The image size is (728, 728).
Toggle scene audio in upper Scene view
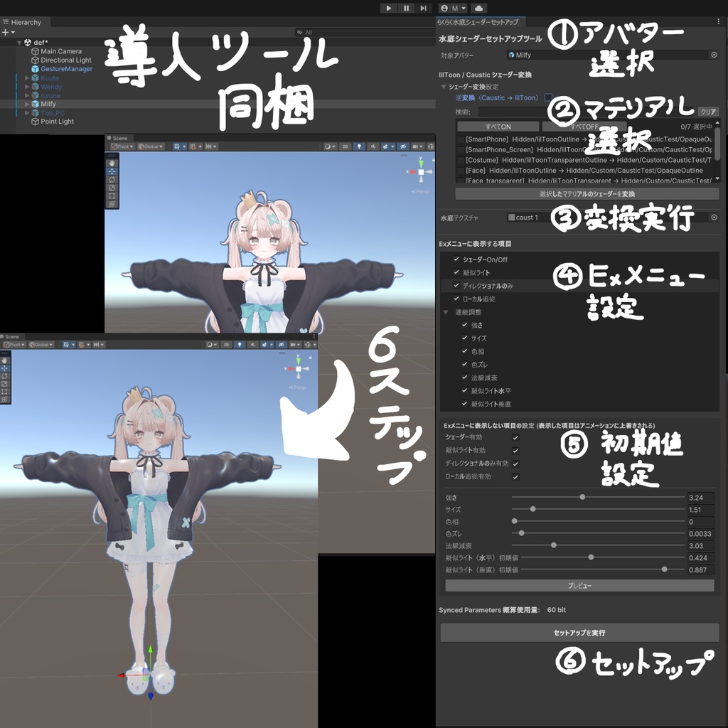tap(373, 146)
